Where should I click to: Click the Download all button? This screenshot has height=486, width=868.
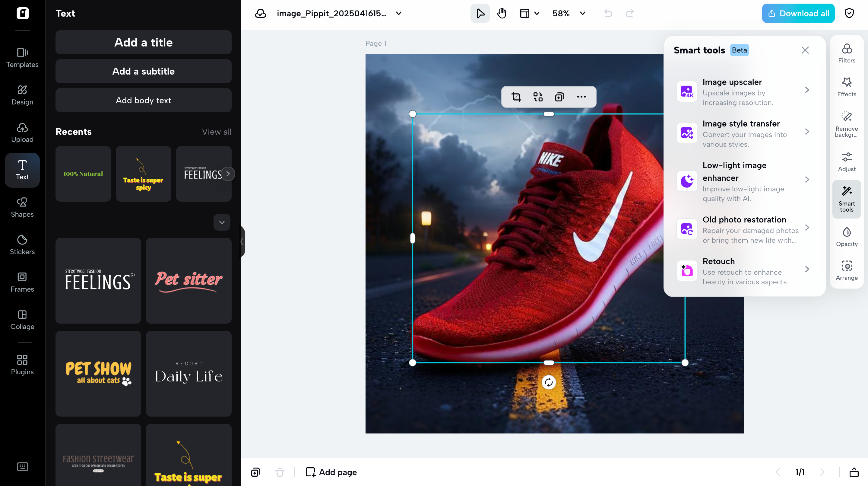click(798, 13)
